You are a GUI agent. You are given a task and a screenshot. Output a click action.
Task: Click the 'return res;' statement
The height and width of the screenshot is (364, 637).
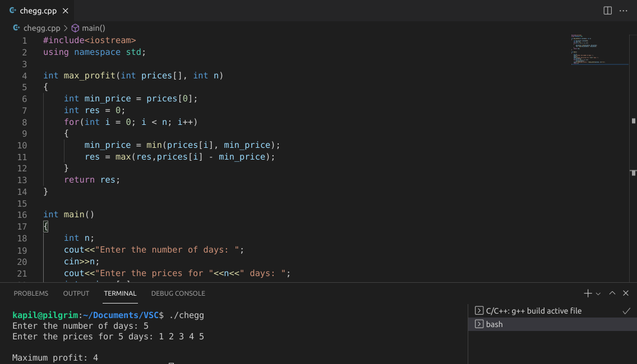pos(92,180)
